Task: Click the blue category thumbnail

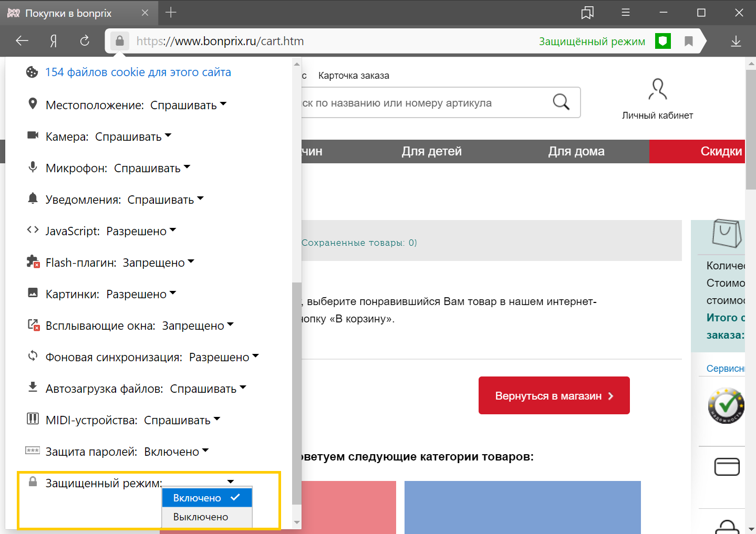Action: click(x=523, y=507)
